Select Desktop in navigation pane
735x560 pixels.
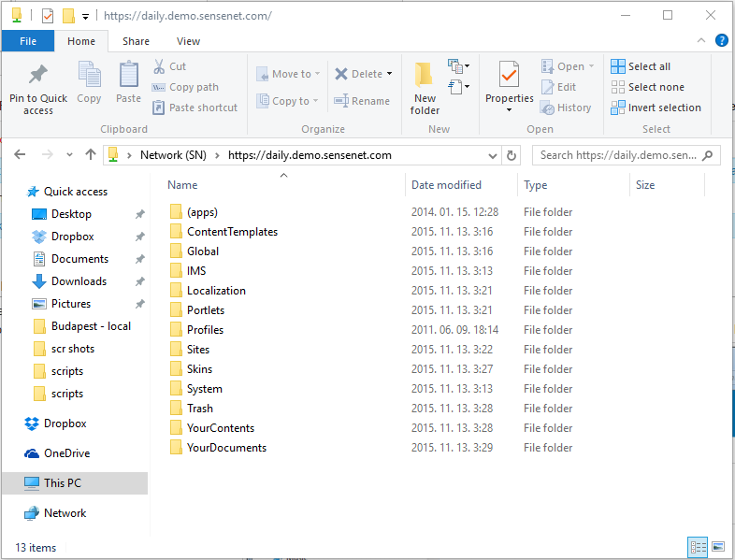pos(71,214)
